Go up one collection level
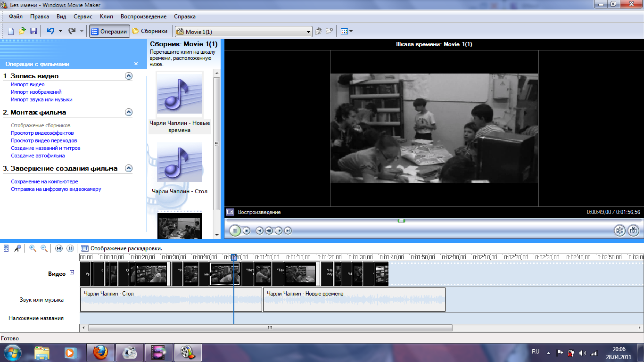The image size is (644, 362). tap(318, 31)
